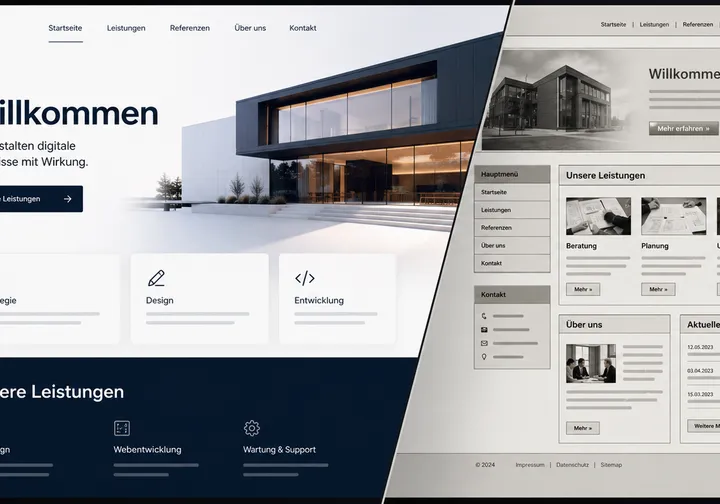Select the Hauptmenü sidebar header
The width and height of the screenshot is (720, 504).
(512, 174)
